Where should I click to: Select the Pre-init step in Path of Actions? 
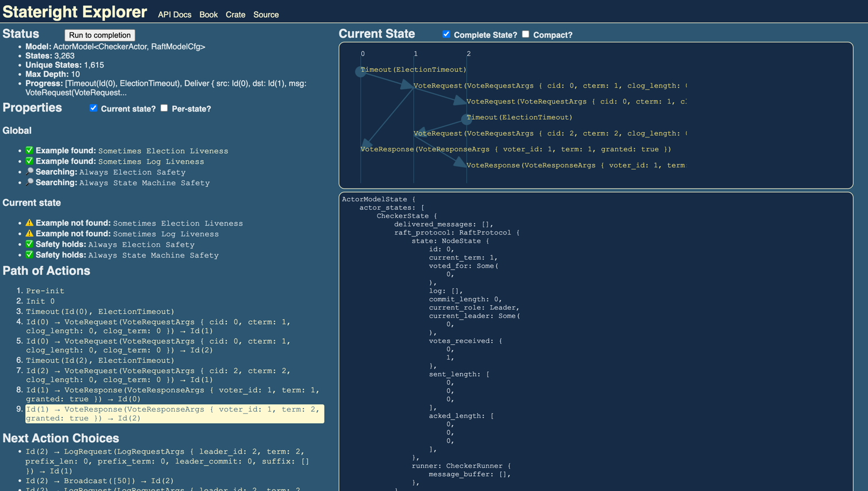pyautogui.click(x=45, y=291)
